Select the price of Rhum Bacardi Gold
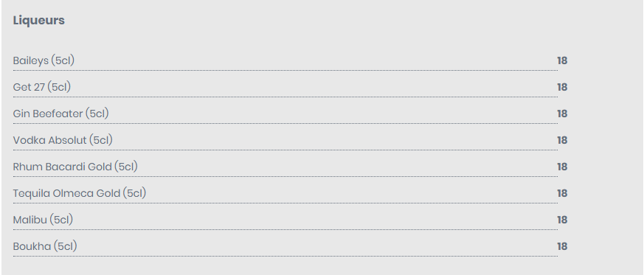This screenshot has width=644, height=275. tap(562, 167)
